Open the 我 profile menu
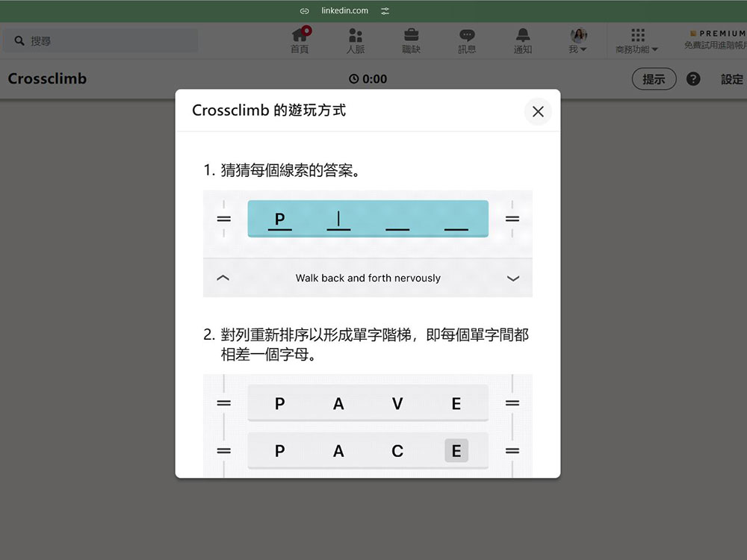This screenshot has width=747, height=560. [x=578, y=40]
